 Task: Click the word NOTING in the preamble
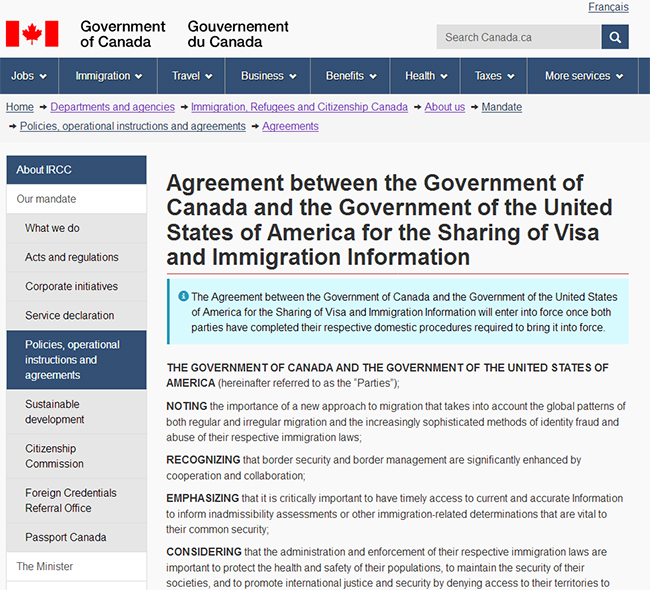187,406
